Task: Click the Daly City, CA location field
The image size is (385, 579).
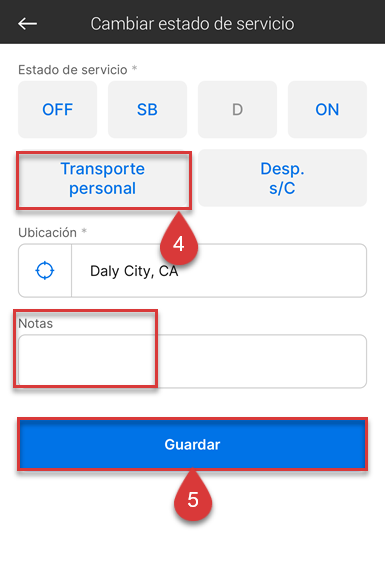Action: [219, 271]
